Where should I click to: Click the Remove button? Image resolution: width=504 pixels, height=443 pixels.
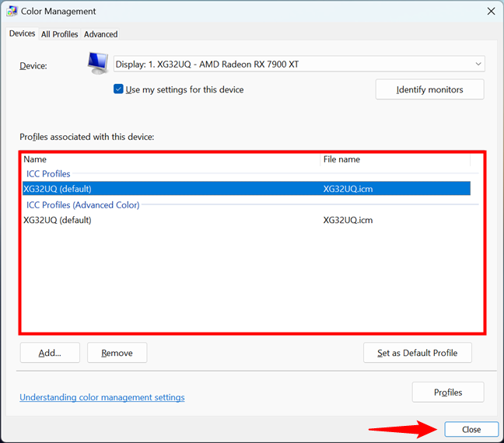[x=117, y=353]
